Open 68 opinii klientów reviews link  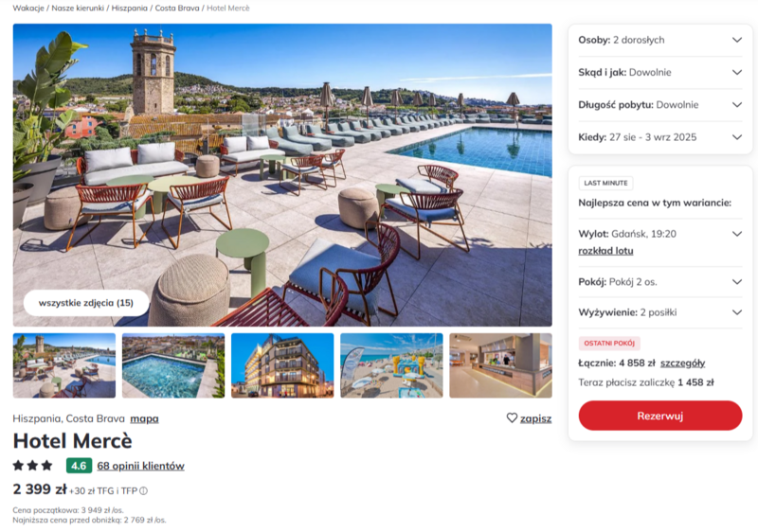pyautogui.click(x=140, y=466)
